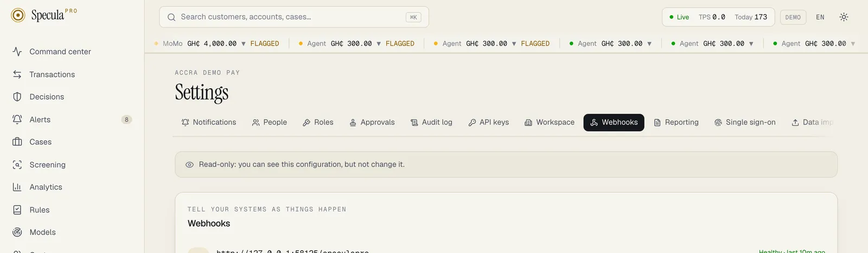Viewport: 868px width, 253px height.
Task: Click the Decisions shield icon
Action: click(17, 97)
